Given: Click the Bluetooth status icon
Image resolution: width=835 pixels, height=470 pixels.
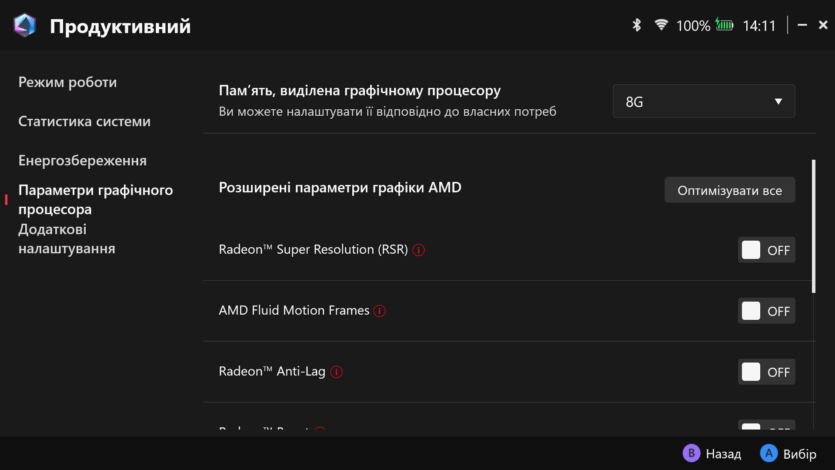Looking at the screenshot, I should coord(636,25).
